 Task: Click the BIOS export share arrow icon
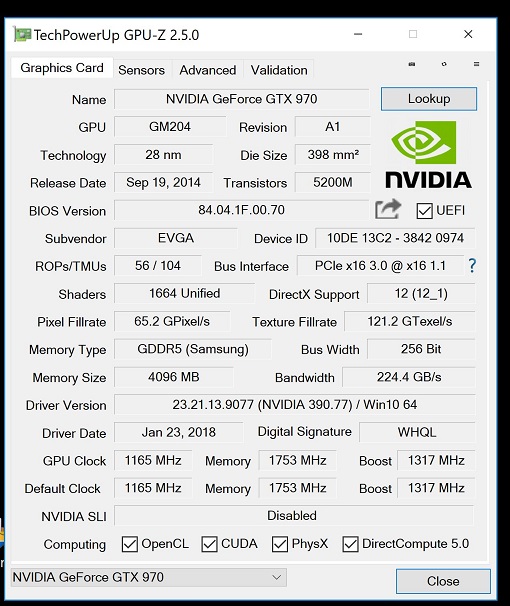388,209
